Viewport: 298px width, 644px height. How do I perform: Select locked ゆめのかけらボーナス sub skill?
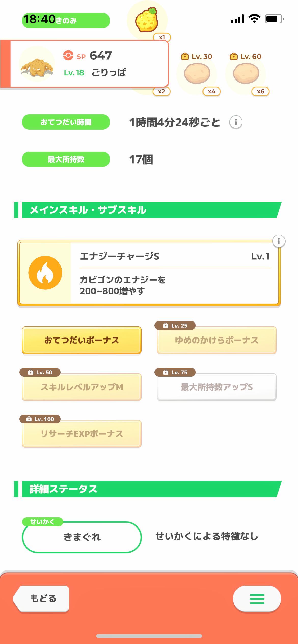pyautogui.click(x=216, y=340)
